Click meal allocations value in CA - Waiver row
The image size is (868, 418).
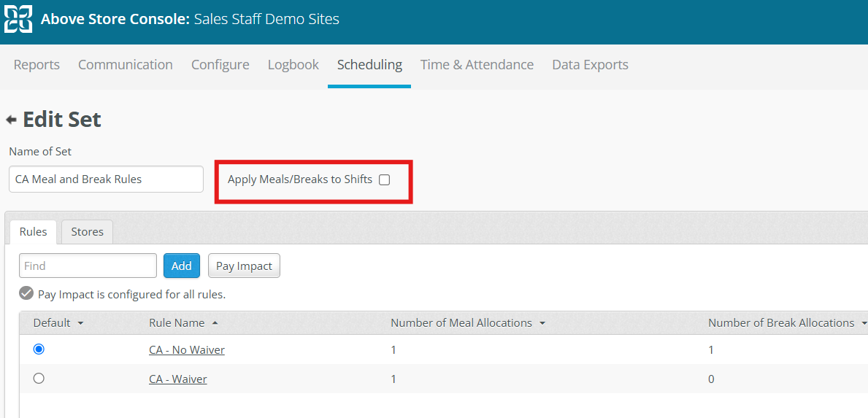[x=393, y=379]
